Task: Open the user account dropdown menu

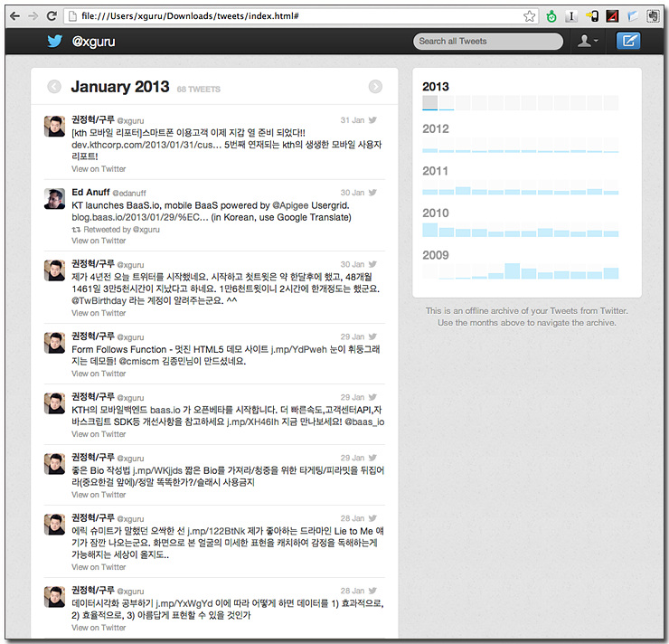Action: click(x=588, y=41)
